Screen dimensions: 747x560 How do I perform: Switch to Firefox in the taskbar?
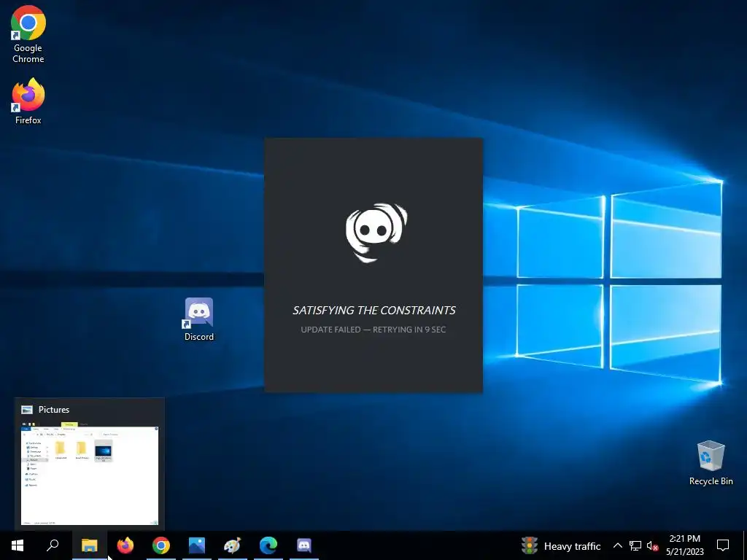(125, 545)
